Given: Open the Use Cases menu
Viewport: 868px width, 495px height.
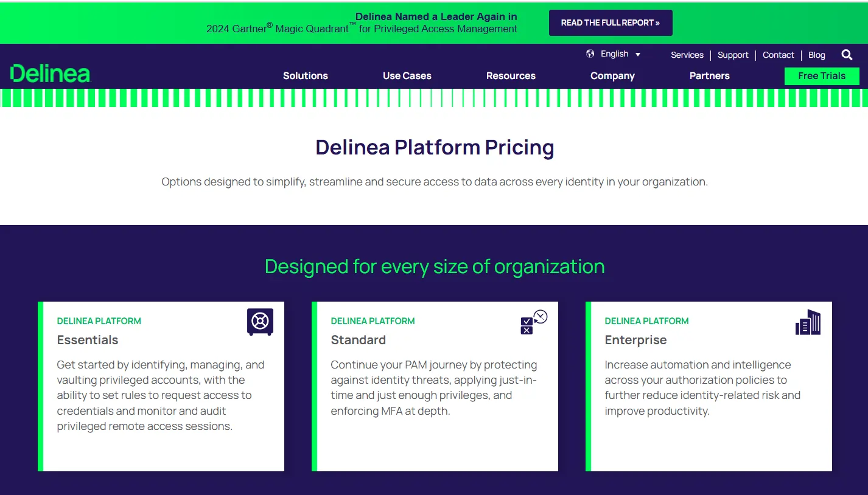Looking at the screenshot, I should [407, 75].
